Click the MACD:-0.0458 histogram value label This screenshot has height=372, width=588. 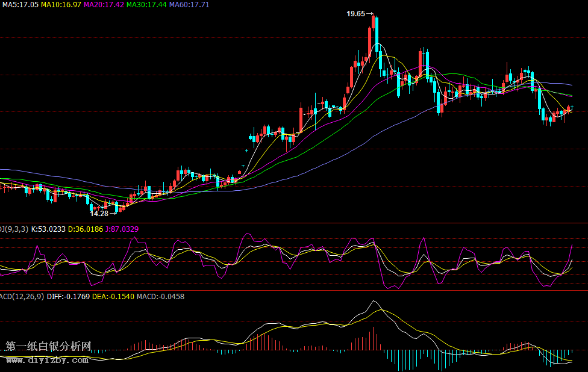click(160, 296)
